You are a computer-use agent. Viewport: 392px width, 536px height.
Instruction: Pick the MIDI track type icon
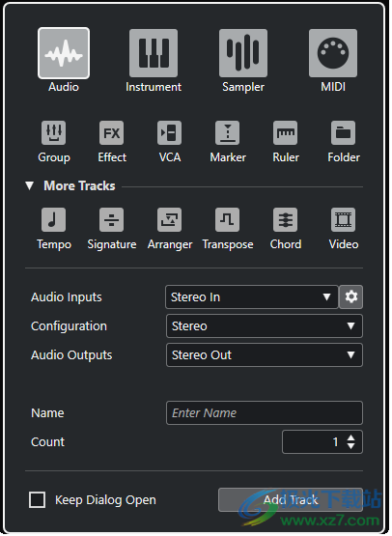[x=333, y=53]
